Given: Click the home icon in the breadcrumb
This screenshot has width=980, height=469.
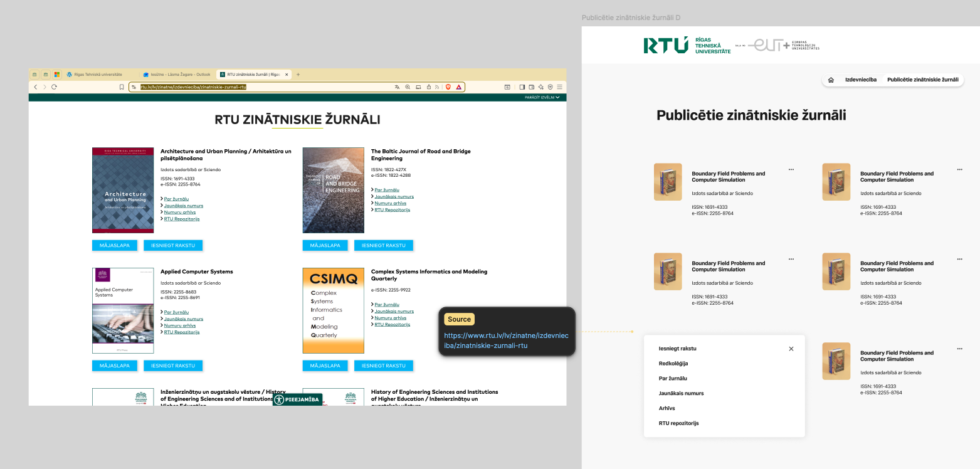Looking at the screenshot, I should pos(831,80).
